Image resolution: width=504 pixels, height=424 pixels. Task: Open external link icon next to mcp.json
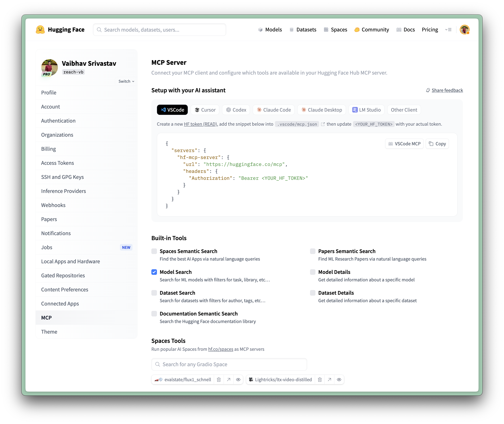(x=323, y=124)
